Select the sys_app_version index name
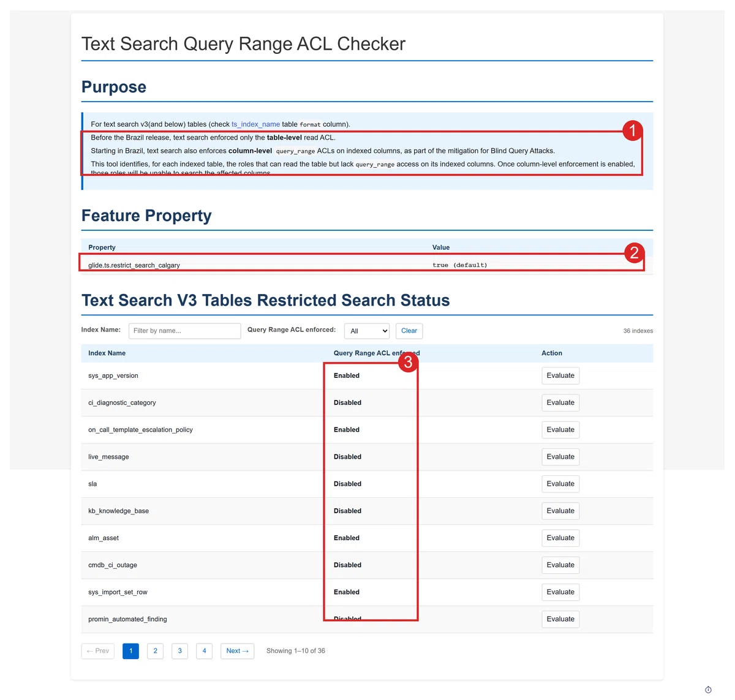Screen dimensions: 735x700 tap(113, 376)
